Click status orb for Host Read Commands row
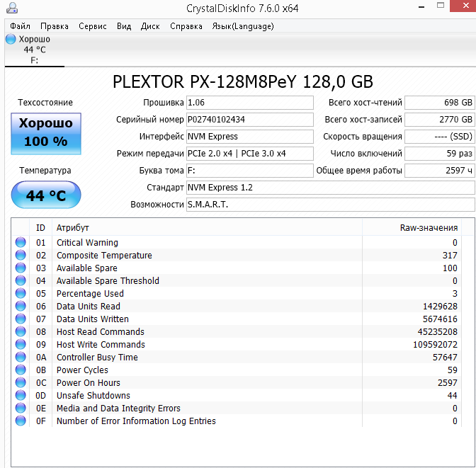This screenshot has height=468, width=476. pos(21,331)
